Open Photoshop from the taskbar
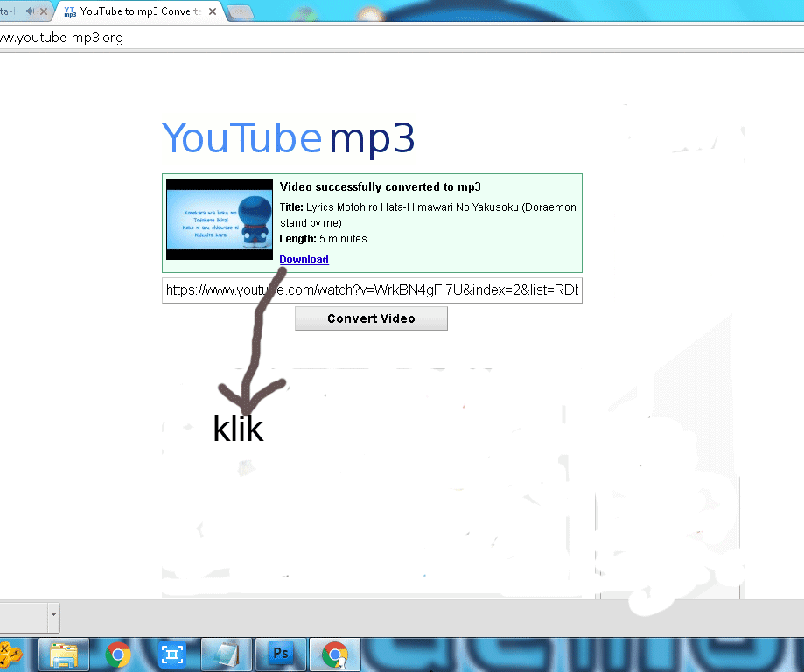The width and height of the screenshot is (804, 672). click(x=281, y=654)
